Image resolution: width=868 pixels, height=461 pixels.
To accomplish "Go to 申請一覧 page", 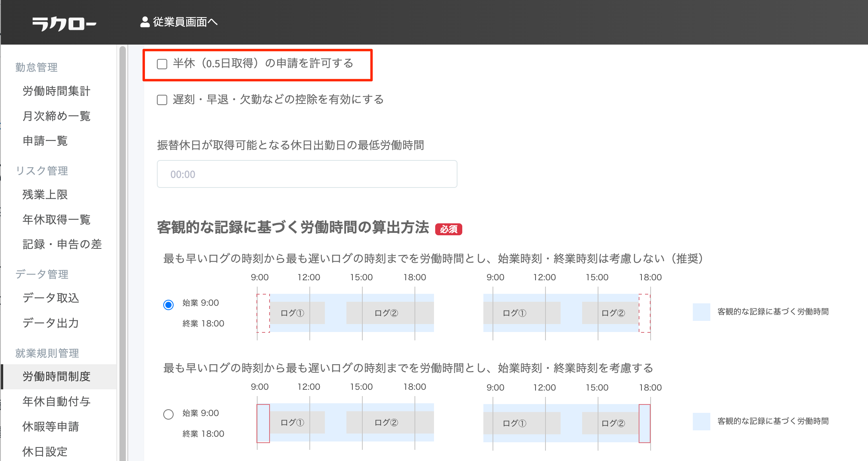I will pos(45,141).
